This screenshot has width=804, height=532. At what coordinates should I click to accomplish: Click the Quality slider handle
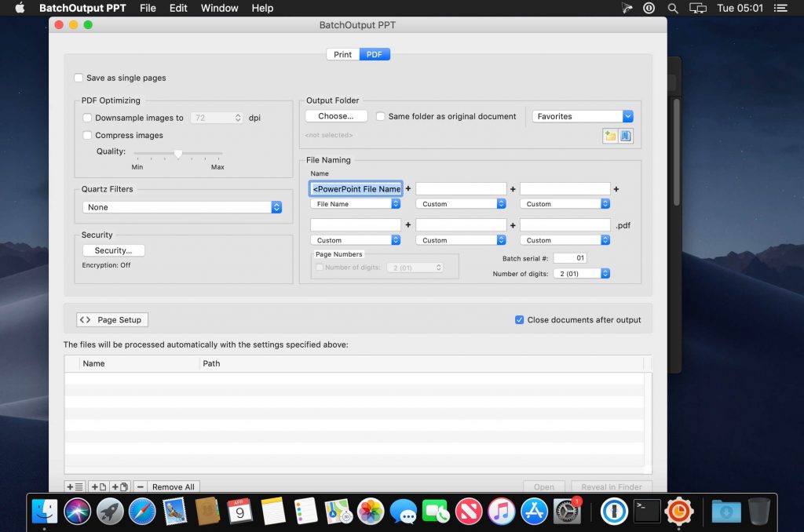[178, 154]
